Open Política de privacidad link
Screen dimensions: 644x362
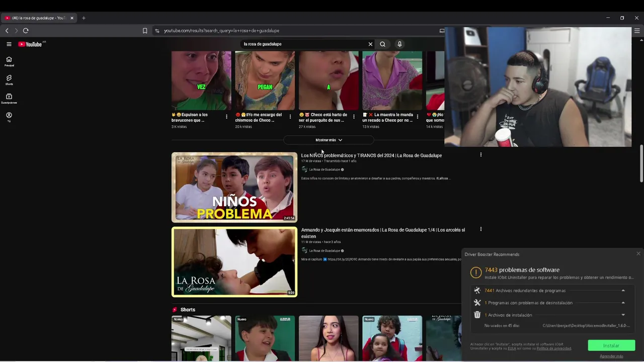click(553, 348)
